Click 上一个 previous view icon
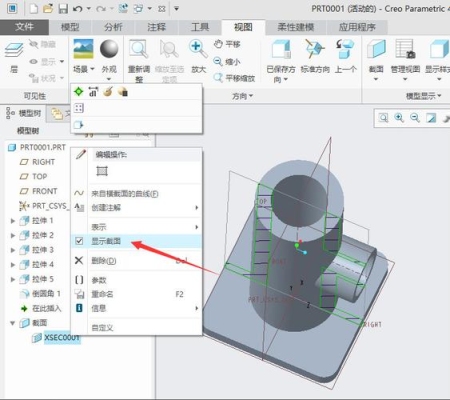The height and width of the screenshot is (400, 450). 345,49
